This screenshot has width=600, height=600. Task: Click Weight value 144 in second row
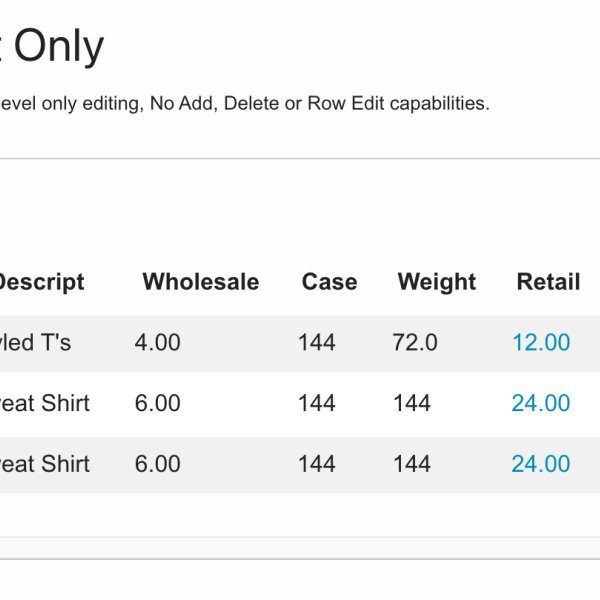412,404
